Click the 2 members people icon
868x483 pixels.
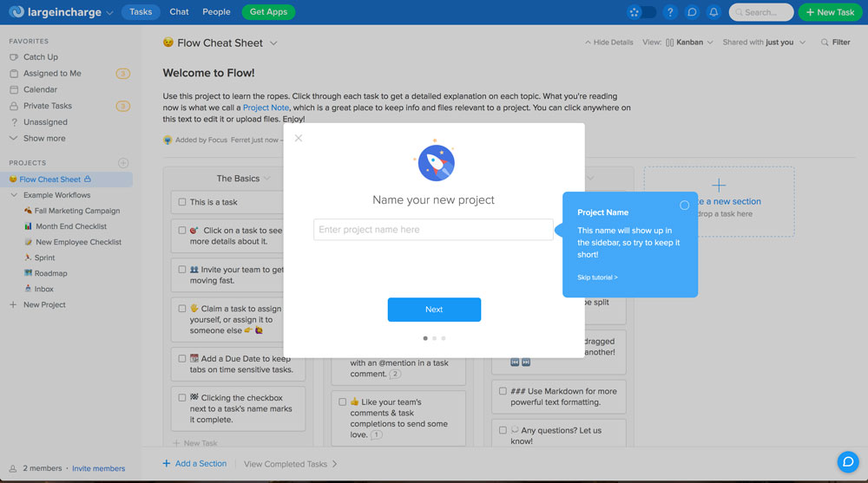pyautogui.click(x=13, y=468)
